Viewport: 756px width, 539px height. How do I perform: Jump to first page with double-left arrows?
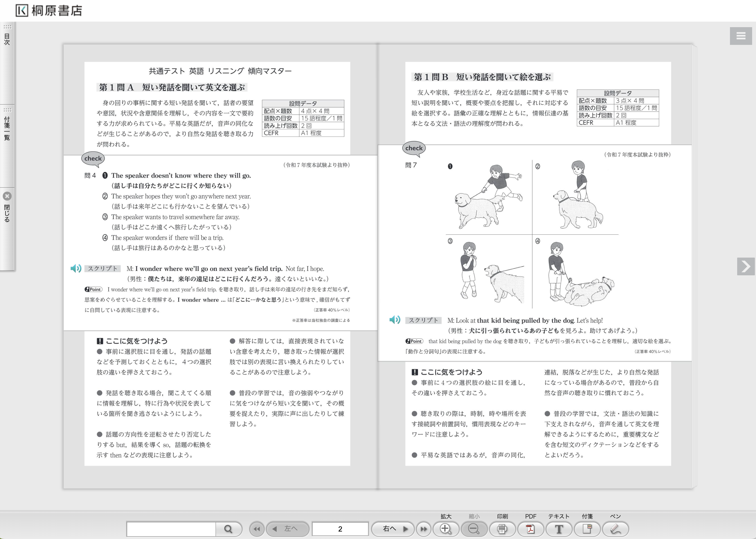point(257,529)
